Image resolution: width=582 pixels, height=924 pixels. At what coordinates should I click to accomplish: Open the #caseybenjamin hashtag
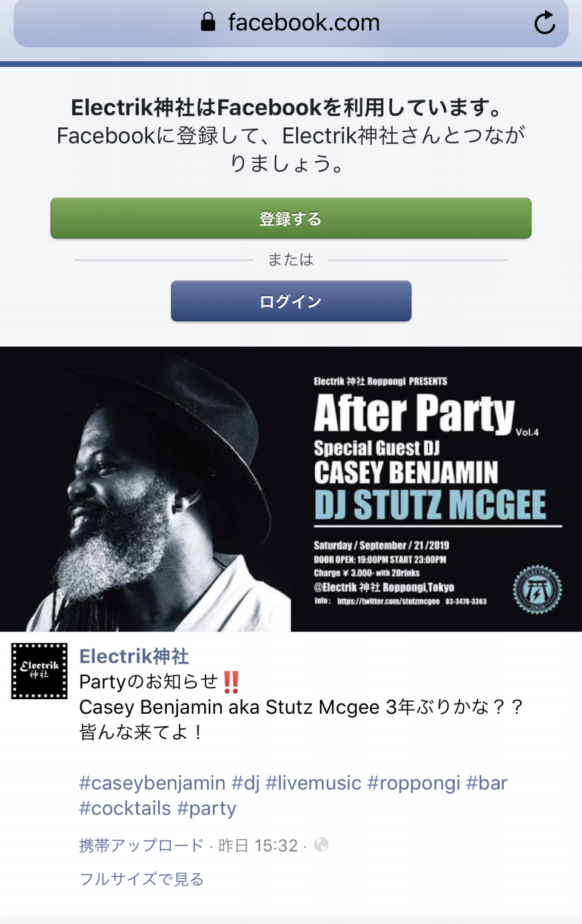[x=152, y=783]
